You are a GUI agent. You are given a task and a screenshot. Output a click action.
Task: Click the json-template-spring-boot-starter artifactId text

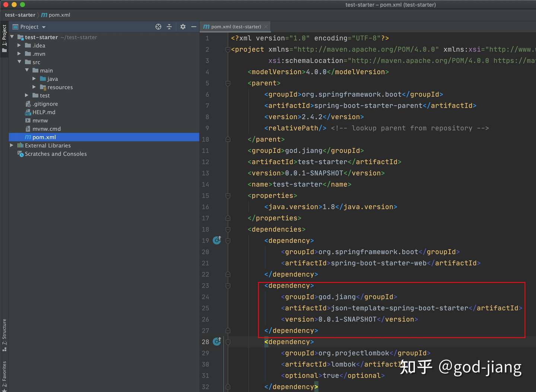[399, 308]
